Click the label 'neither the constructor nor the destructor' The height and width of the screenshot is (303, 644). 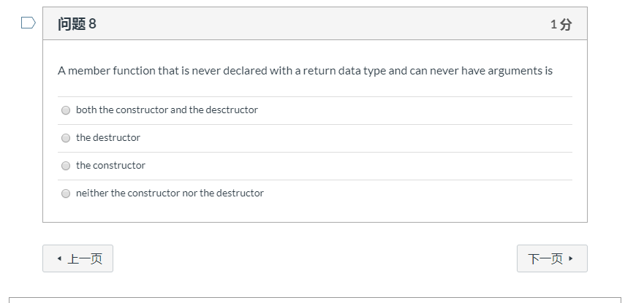point(170,193)
